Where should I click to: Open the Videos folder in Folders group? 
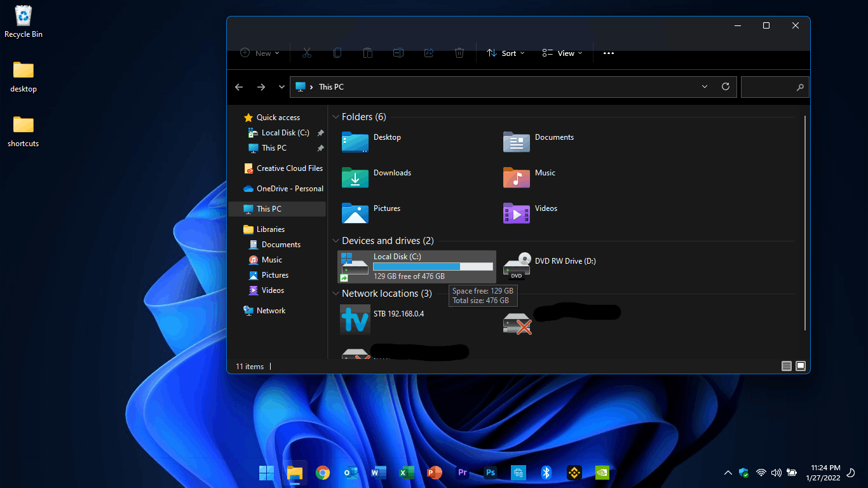tap(531, 213)
